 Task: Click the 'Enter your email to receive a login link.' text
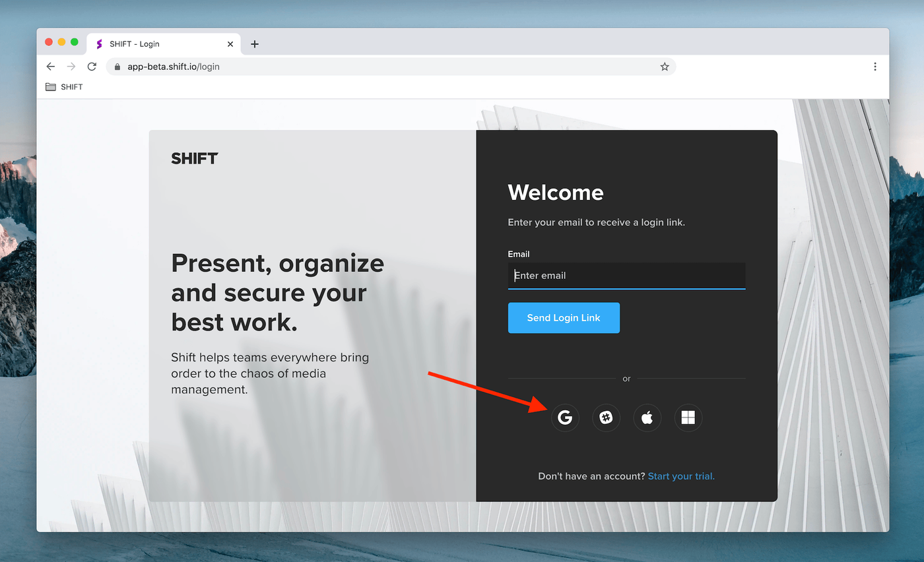(597, 222)
